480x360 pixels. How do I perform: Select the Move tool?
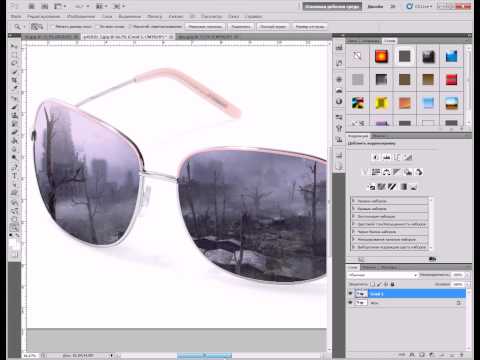coord(14,46)
